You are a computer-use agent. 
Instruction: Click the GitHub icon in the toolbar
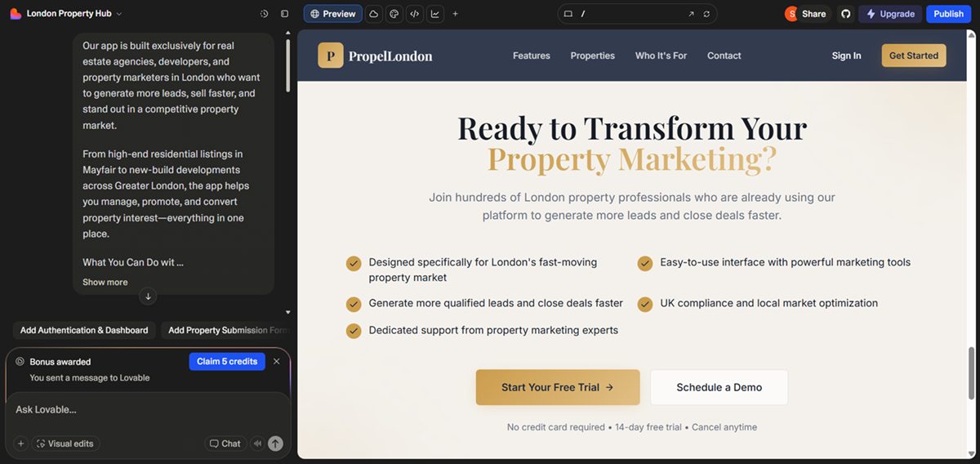pos(845,14)
